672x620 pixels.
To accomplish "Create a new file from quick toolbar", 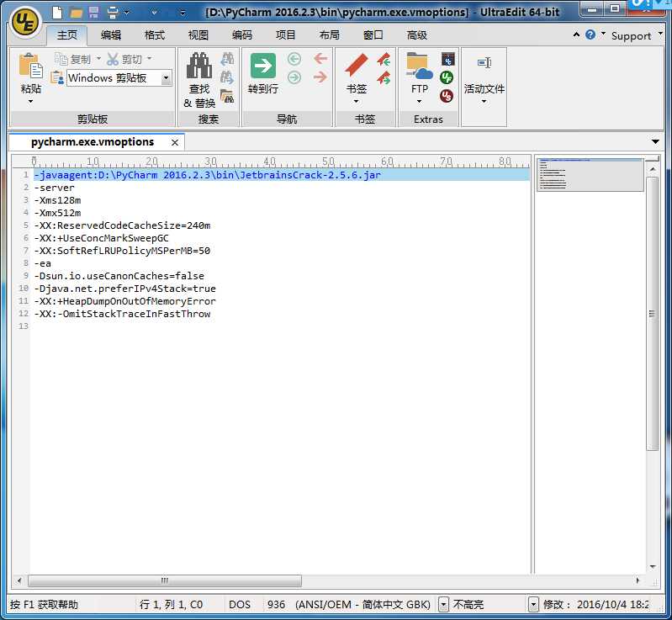I will [57, 12].
